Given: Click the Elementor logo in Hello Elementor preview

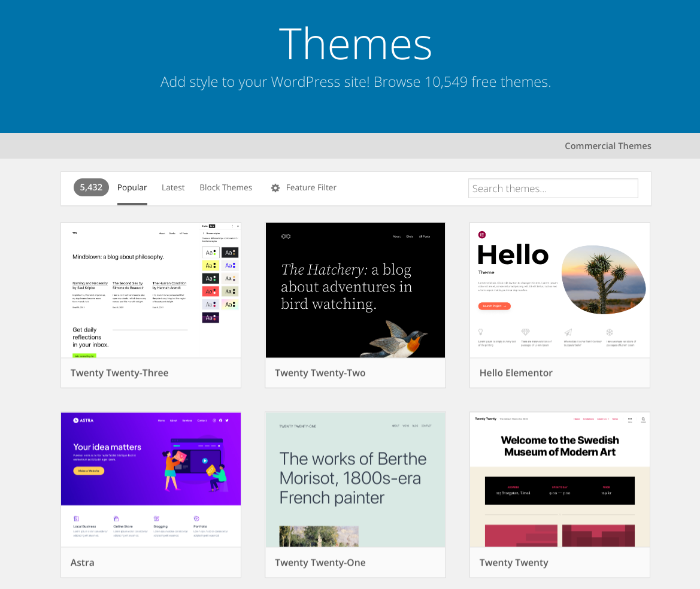Looking at the screenshot, I should pos(482,235).
